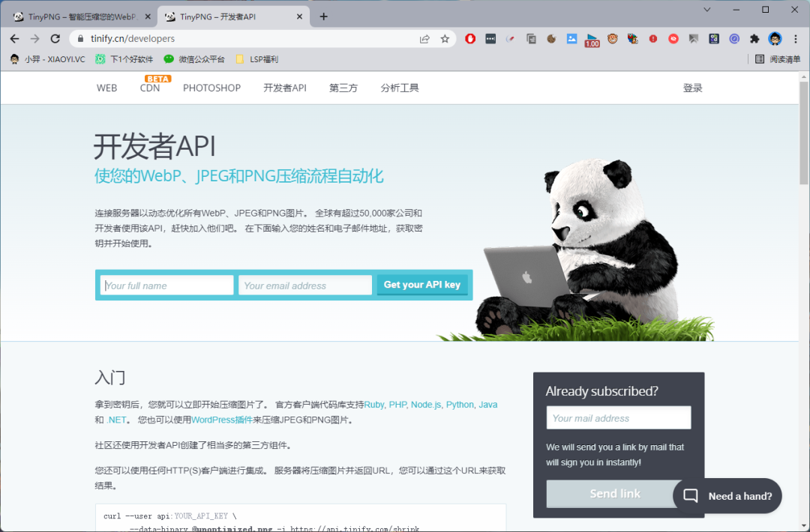The width and height of the screenshot is (810, 532).
Task: Bookmark this page via the star icon
Action: click(x=443, y=38)
